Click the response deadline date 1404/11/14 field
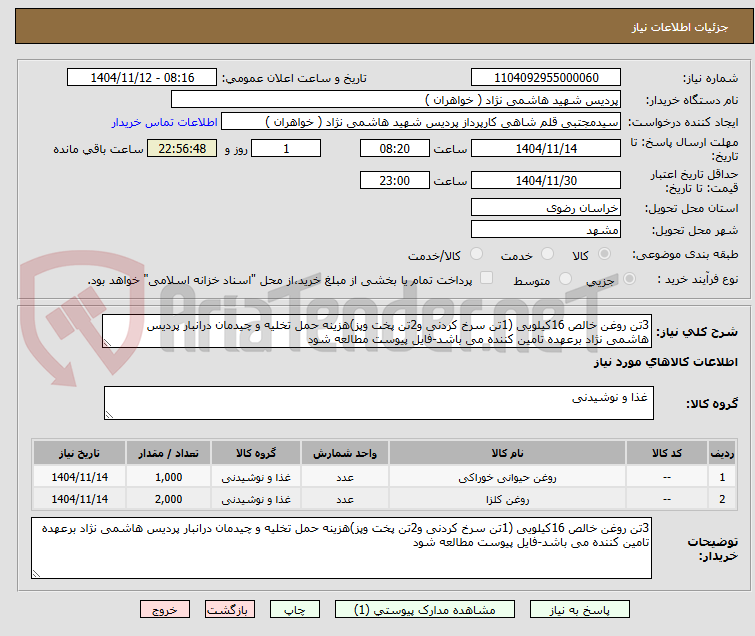This screenshot has width=755, height=636. 546,148
